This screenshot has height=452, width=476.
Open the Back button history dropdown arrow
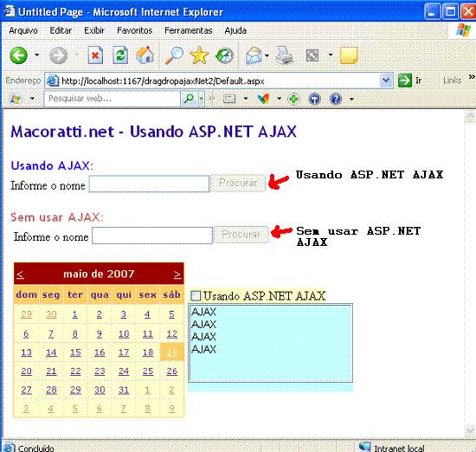point(36,55)
